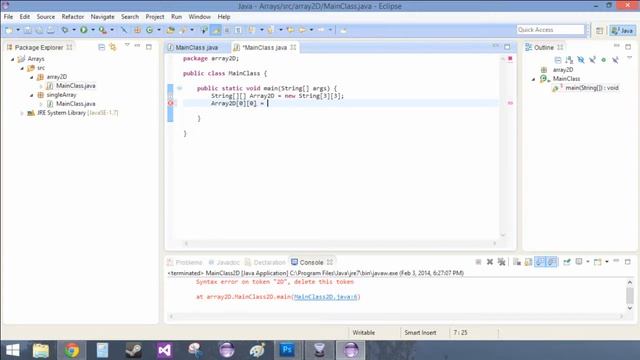This screenshot has height=360, width=640.
Task: Open the Run menu
Action: tap(176, 17)
